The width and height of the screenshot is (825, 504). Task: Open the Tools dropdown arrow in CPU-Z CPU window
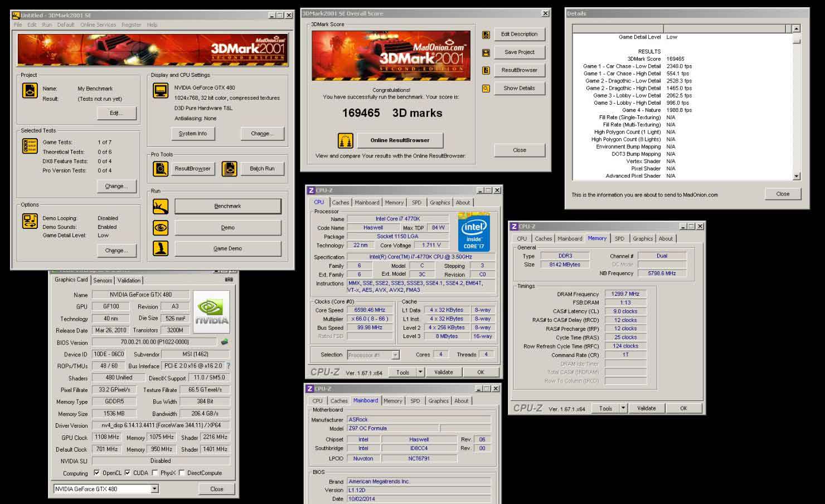(420, 372)
